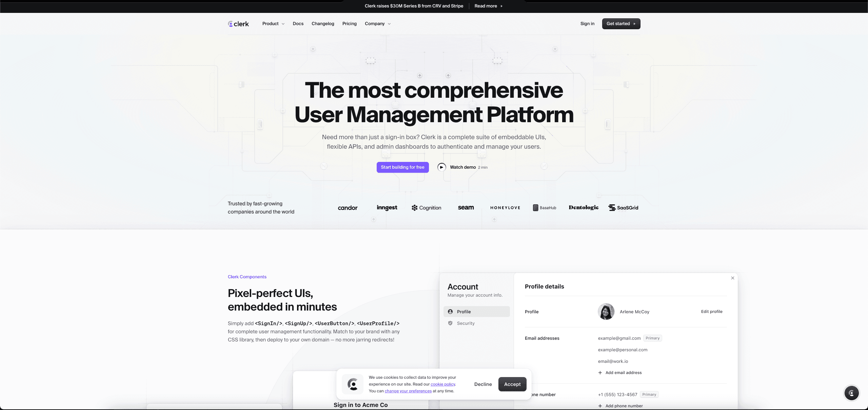Click the candor company logo

[348, 208]
